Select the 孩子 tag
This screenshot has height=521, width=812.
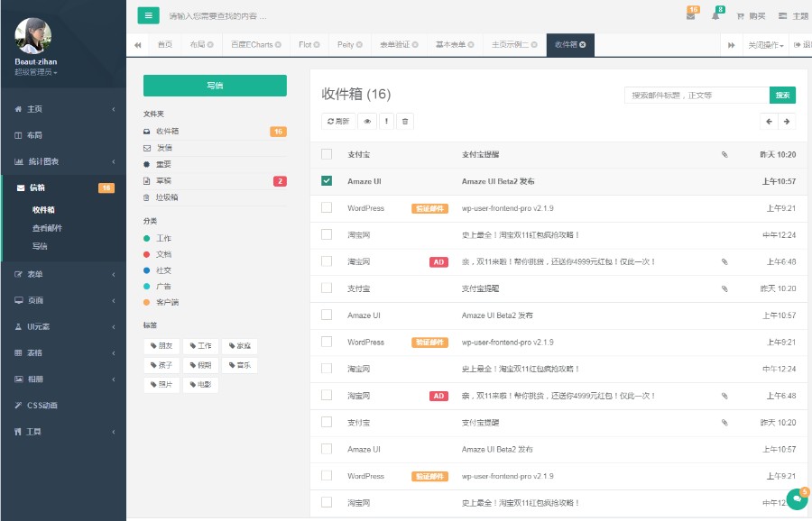click(x=161, y=365)
